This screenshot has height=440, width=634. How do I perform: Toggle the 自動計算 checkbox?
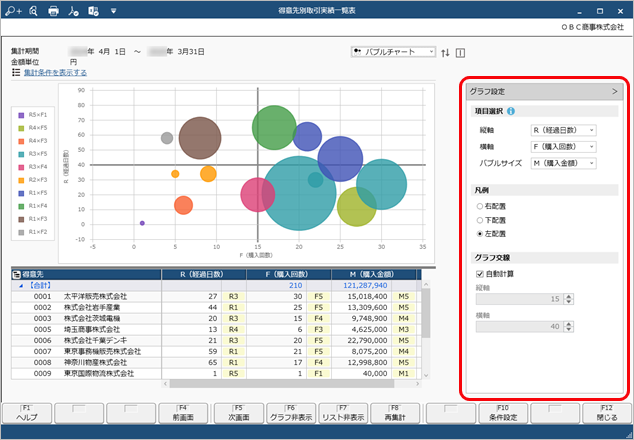pyautogui.click(x=480, y=274)
